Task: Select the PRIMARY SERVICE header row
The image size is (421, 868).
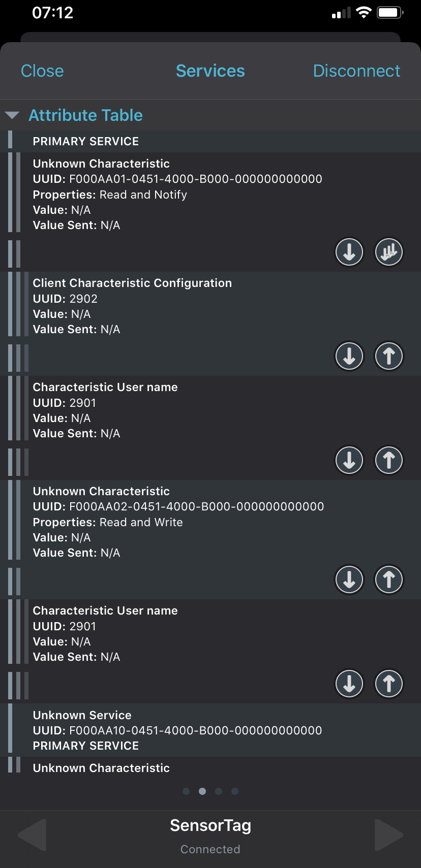Action: click(x=86, y=142)
